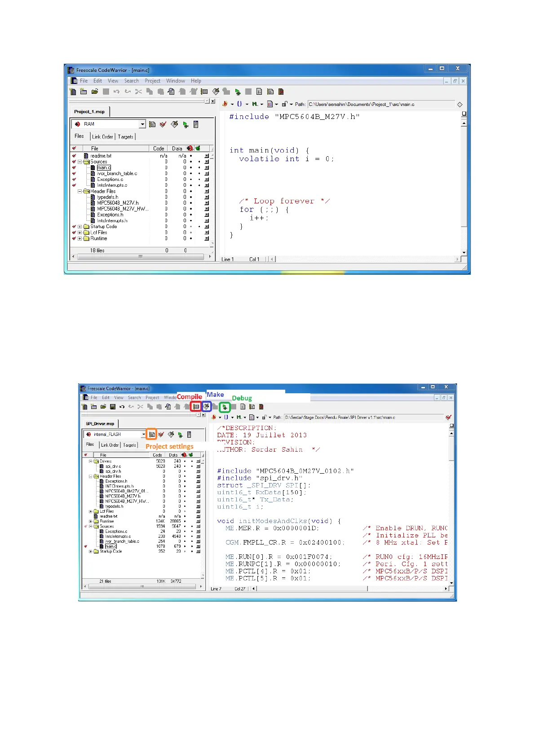535x756 pixels.
Task: Click the Path field showing Project_1\src\main.c
Action: pos(381,104)
